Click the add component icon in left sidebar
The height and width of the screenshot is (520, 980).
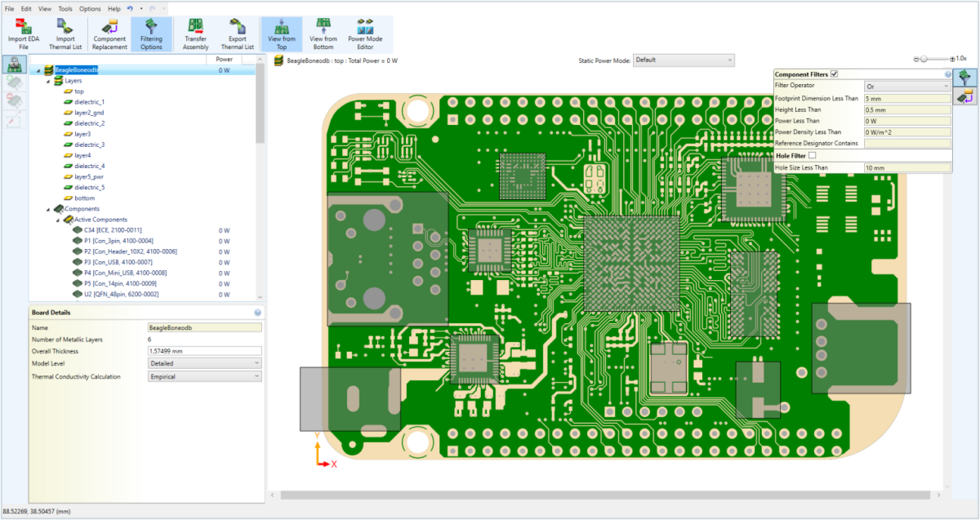(13, 82)
